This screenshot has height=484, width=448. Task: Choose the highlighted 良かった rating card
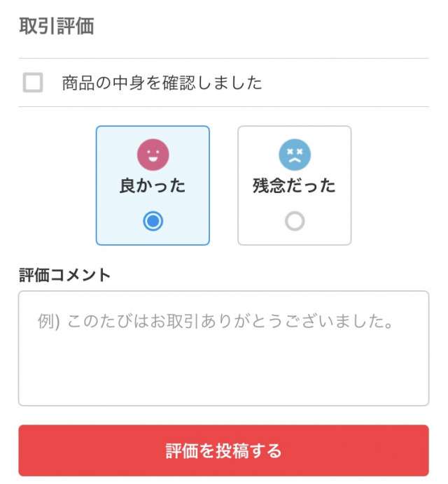click(x=153, y=185)
